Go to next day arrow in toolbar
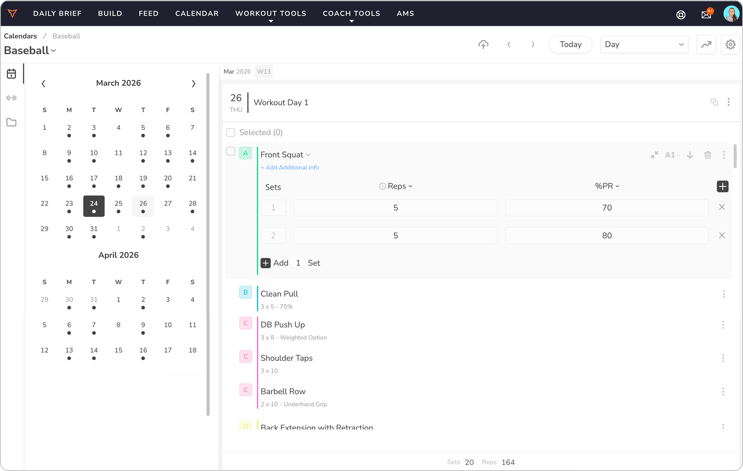743x471 pixels. (x=533, y=45)
